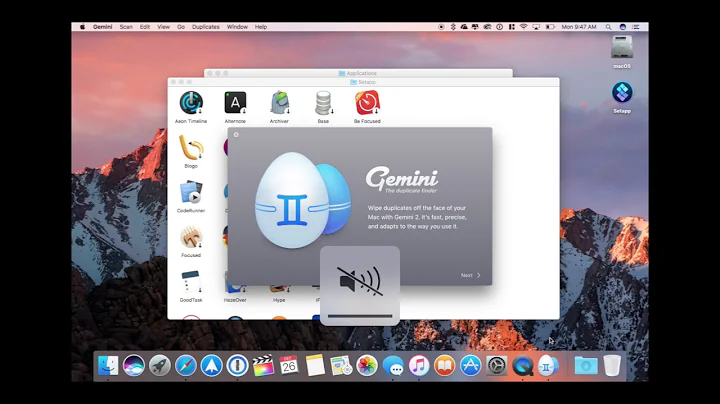Click the battery status icon
Viewport: 720px width, 404px height.
coord(550,27)
